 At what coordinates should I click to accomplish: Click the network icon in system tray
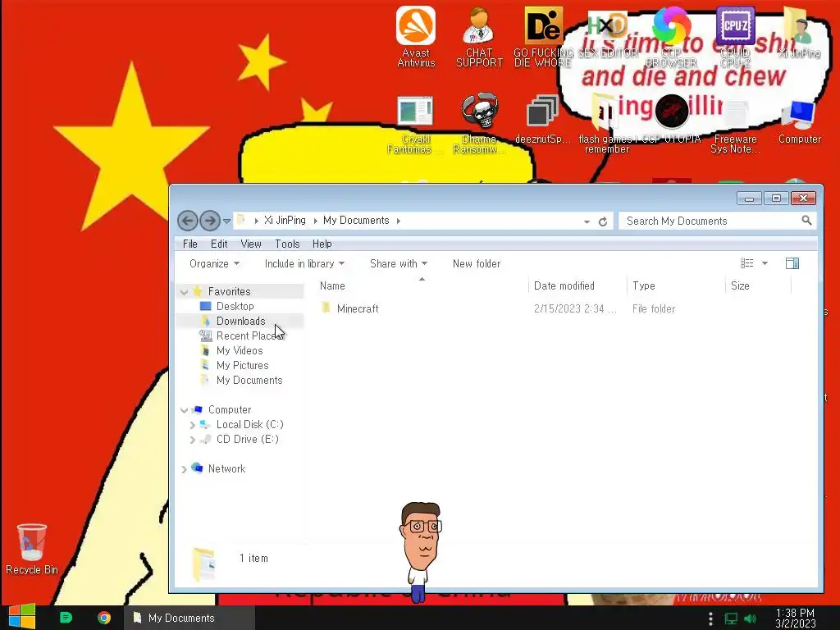click(x=731, y=619)
